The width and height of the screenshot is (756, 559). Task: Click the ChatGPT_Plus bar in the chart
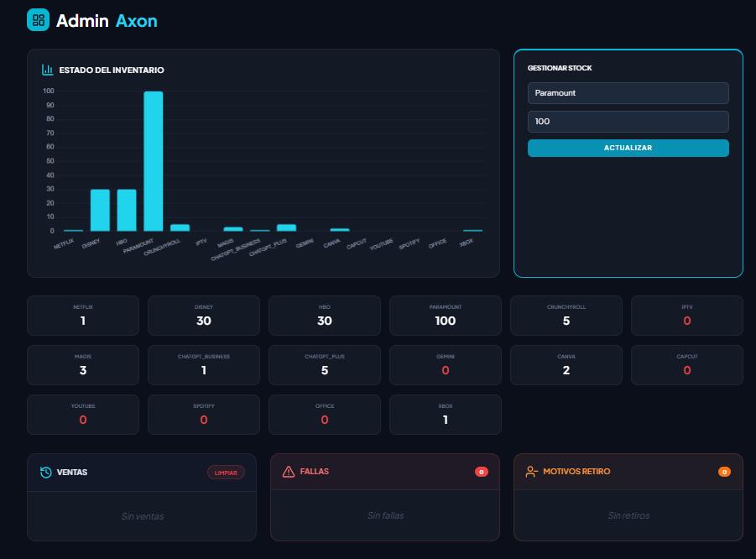tap(286, 227)
